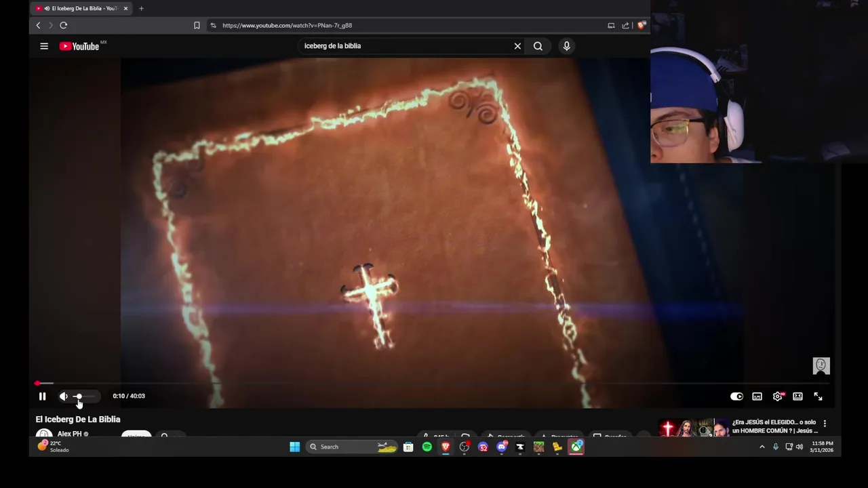Select the 'El Iceberg De La Biblia' tab

(82, 9)
